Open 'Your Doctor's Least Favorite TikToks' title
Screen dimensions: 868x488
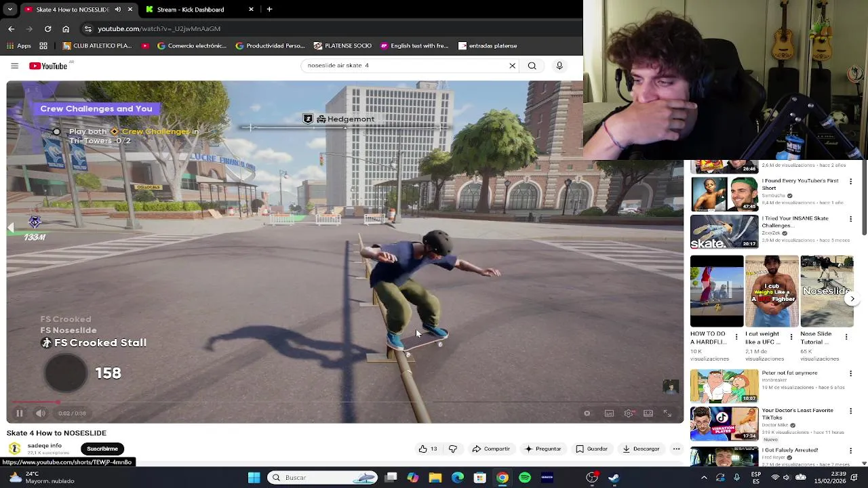(797, 414)
